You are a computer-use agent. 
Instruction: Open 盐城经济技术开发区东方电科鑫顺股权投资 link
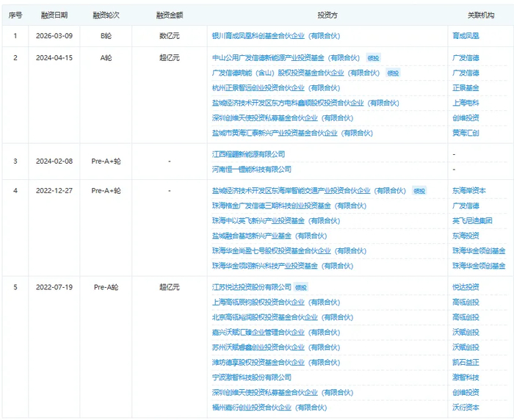point(305,103)
